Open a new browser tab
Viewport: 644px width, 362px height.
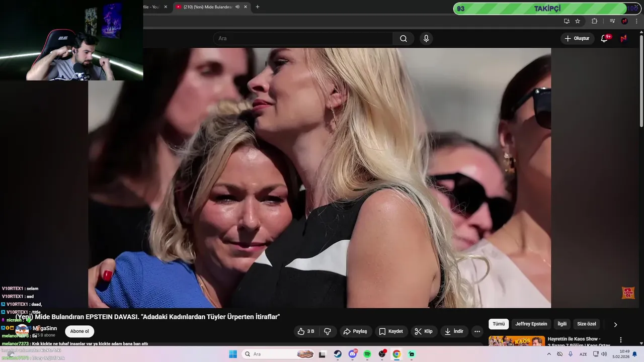point(258,7)
